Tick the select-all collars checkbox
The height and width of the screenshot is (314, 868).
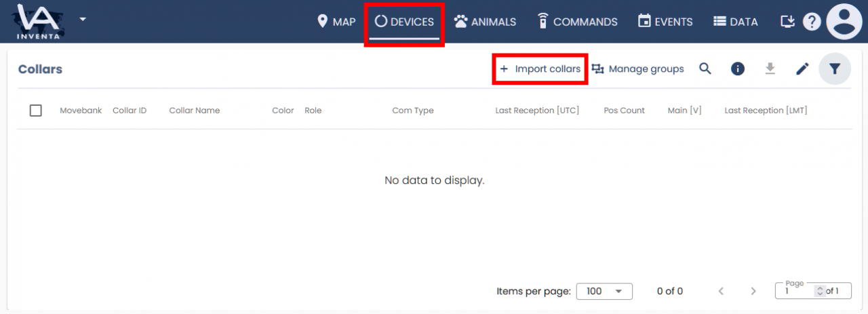[36, 111]
